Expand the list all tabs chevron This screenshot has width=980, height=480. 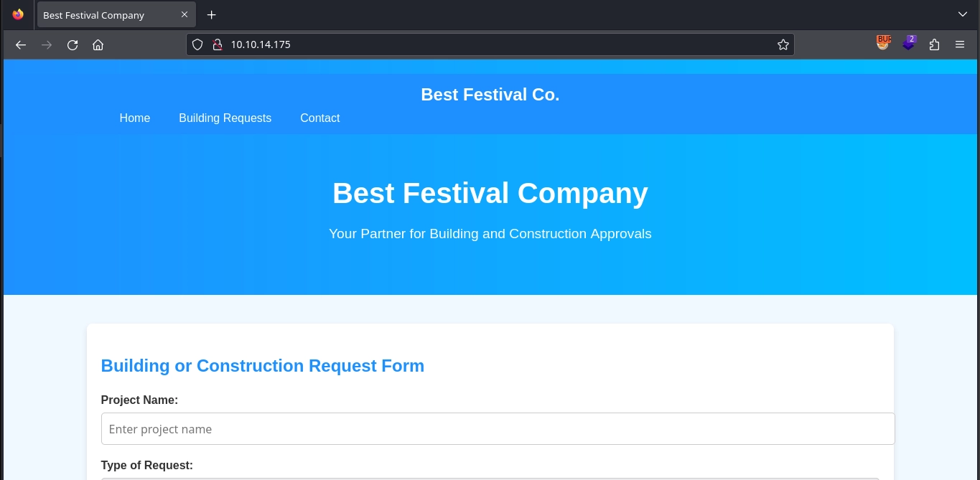pyautogui.click(x=963, y=14)
